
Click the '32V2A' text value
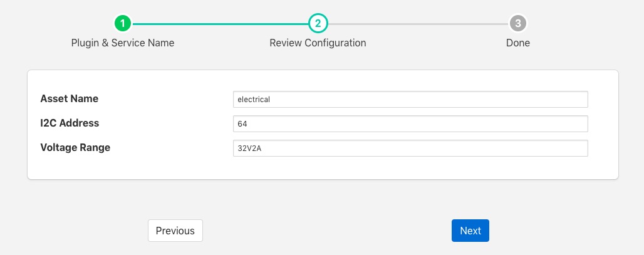(249, 148)
